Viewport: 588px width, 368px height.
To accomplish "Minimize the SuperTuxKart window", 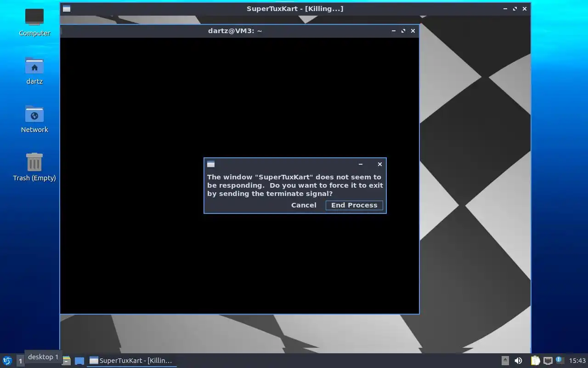I will (x=505, y=9).
